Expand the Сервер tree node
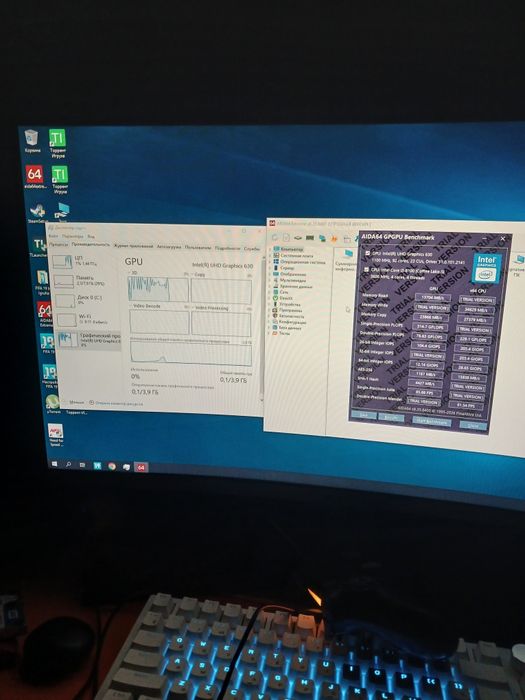The width and height of the screenshot is (525, 700). (271, 268)
